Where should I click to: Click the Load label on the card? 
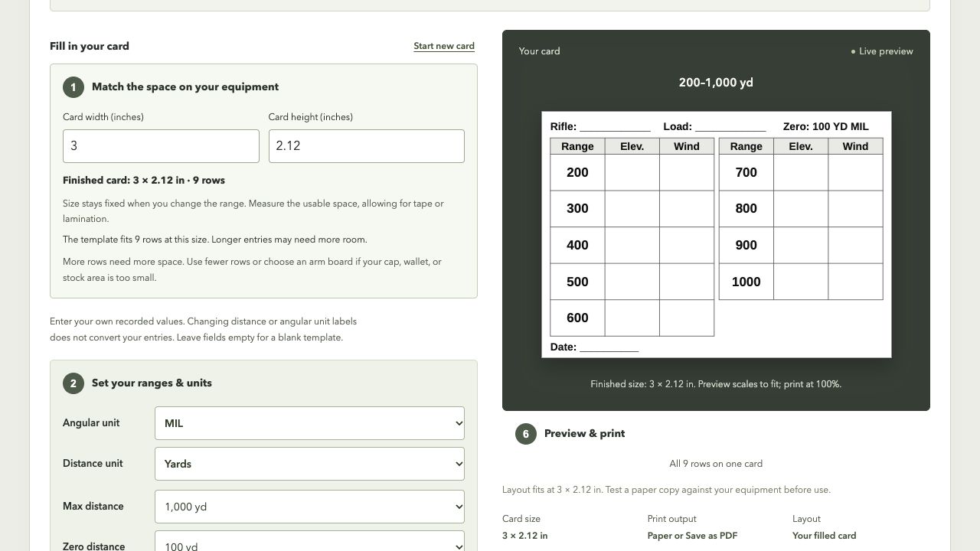678,126
